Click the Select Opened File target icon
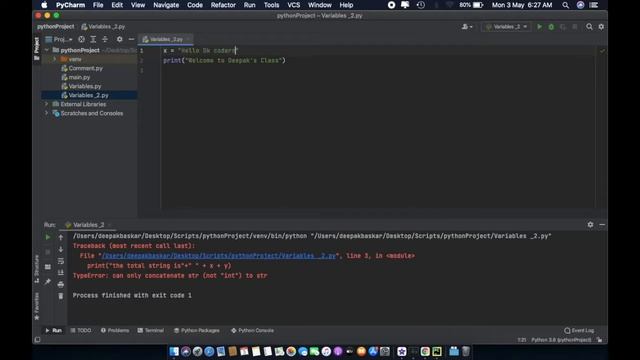The width and height of the screenshot is (640, 360). coord(82,39)
